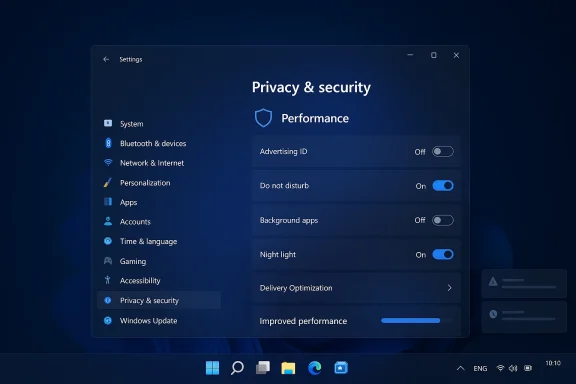Click the Apps sidebar icon
This screenshot has width=576, height=384.
pos(108,202)
